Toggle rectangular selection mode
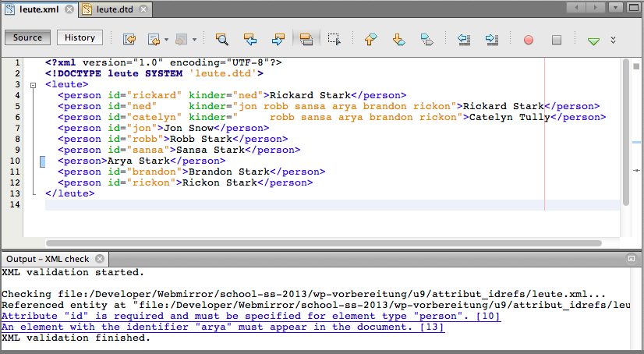 click(334, 40)
